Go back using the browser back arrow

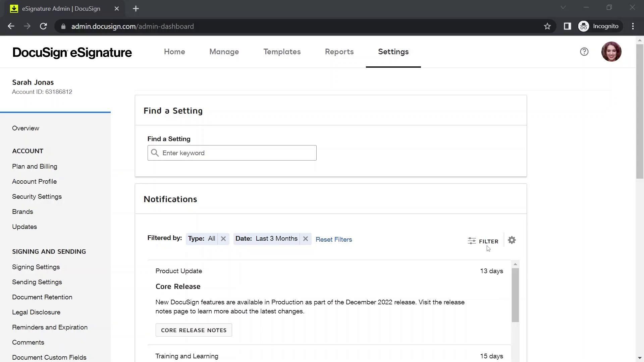(11, 26)
